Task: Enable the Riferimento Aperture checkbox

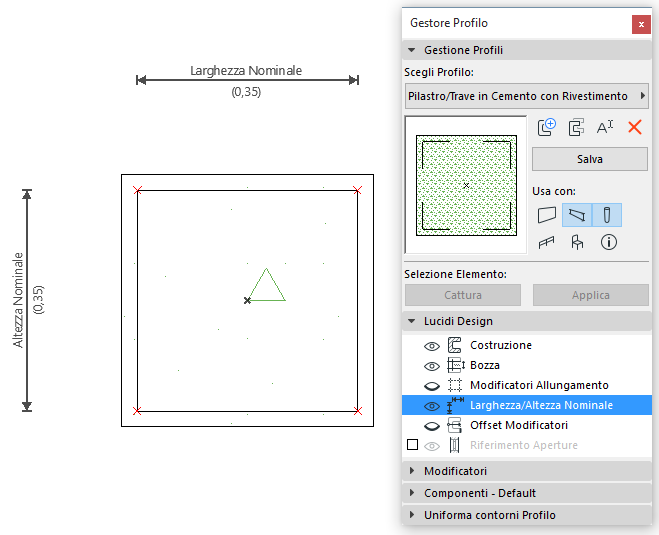Action: click(x=412, y=445)
